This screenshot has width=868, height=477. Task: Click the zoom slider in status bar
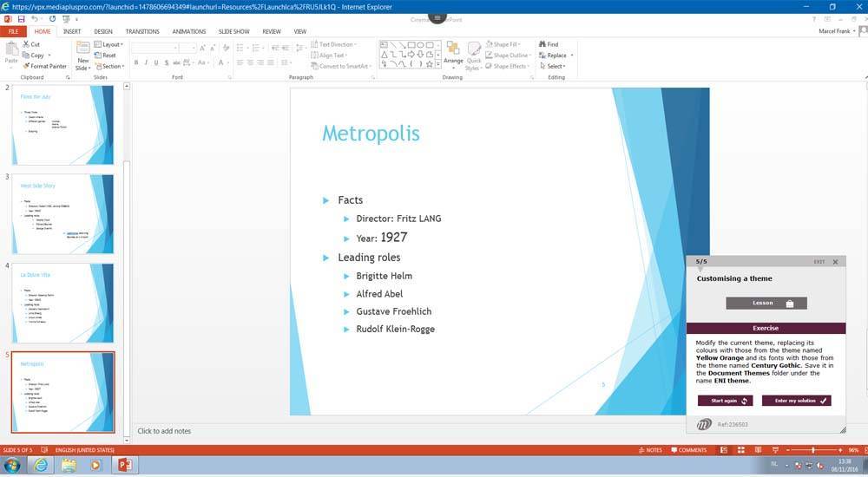(812, 450)
